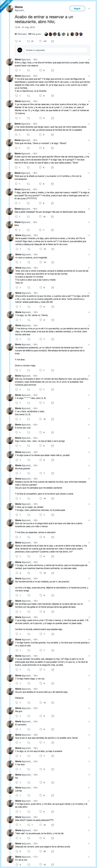Click the @gloriartt_ handle under Gloria's name
The width and height of the screenshot is (97, 868).
[x=20, y=10]
